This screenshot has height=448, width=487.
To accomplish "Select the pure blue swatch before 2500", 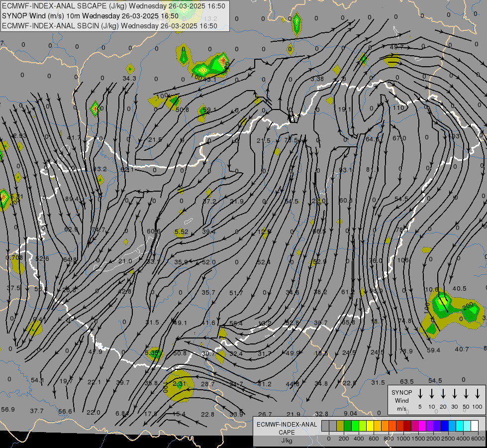I will [444, 426].
